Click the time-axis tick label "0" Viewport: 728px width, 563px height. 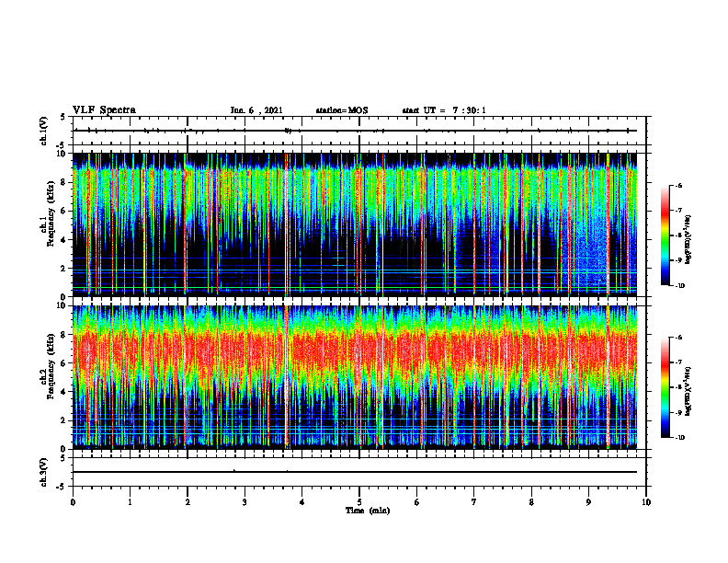pyautogui.click(x=73, y=502)
